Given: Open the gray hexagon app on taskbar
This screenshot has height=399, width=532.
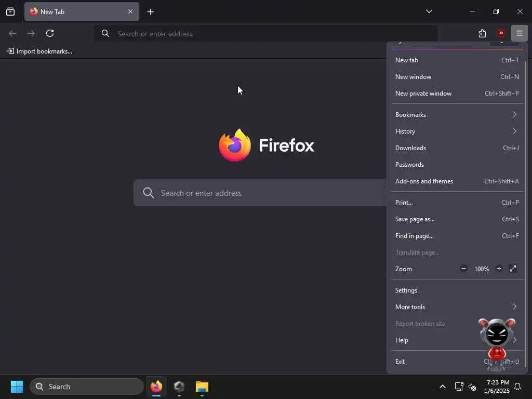Looking at the screenshot, I should (179, 387).
